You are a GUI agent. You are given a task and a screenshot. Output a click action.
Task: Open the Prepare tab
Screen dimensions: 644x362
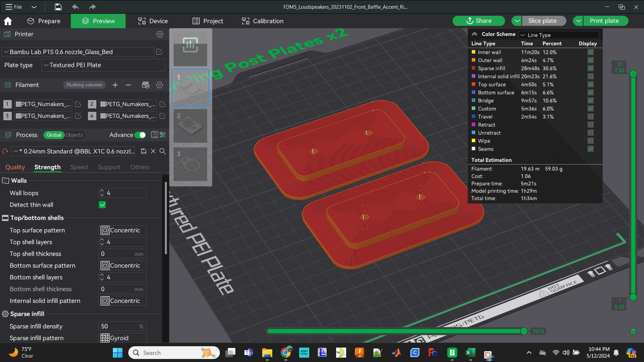tap(44, 21)
